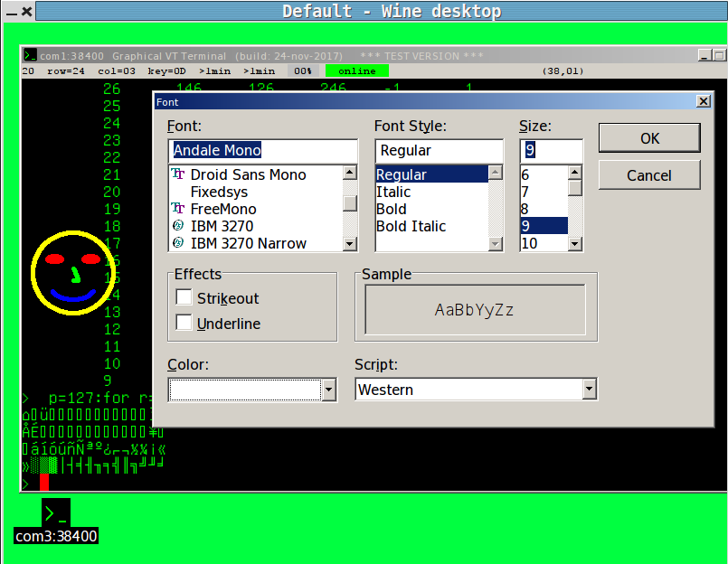Click the terminal window's title bar icon
This screenshot has width=728, height=564.
(x=30, y=55)
